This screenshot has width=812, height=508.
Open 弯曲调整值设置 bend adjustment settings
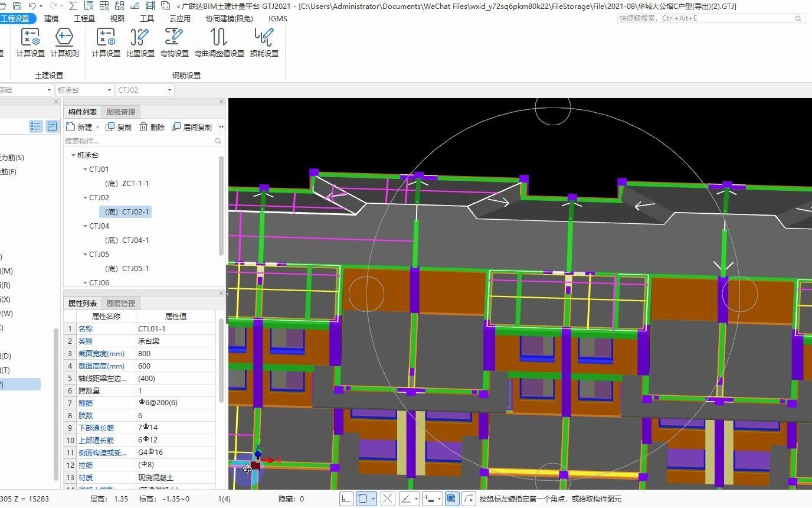219,37
